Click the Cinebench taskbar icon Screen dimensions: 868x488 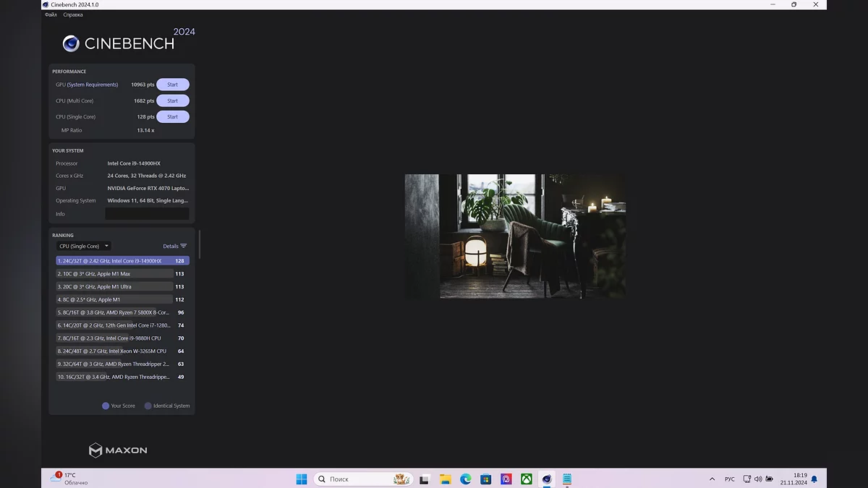coord(547,479)
